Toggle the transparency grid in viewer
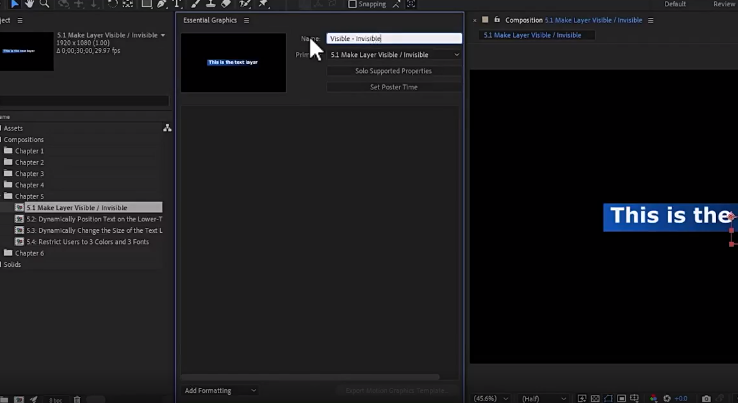 point(595,398)
